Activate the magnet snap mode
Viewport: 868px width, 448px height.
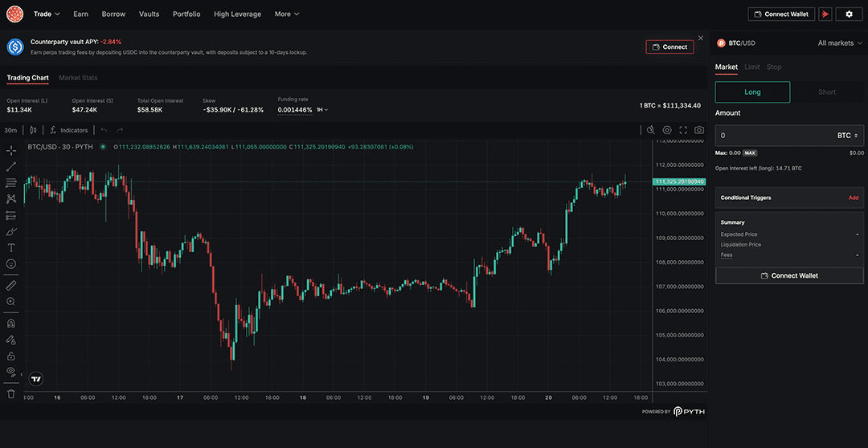[11, 324]
